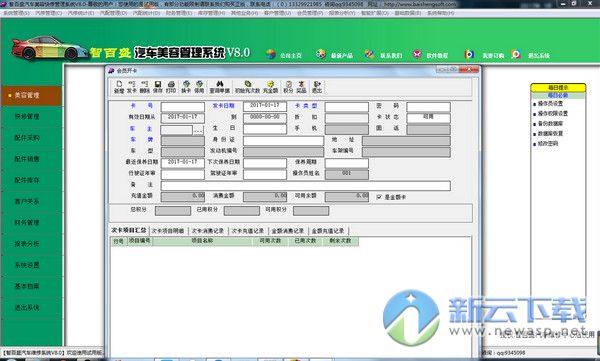Click the car logo image in header
This screenshot has height=361, width=600.
click(50, 48)
